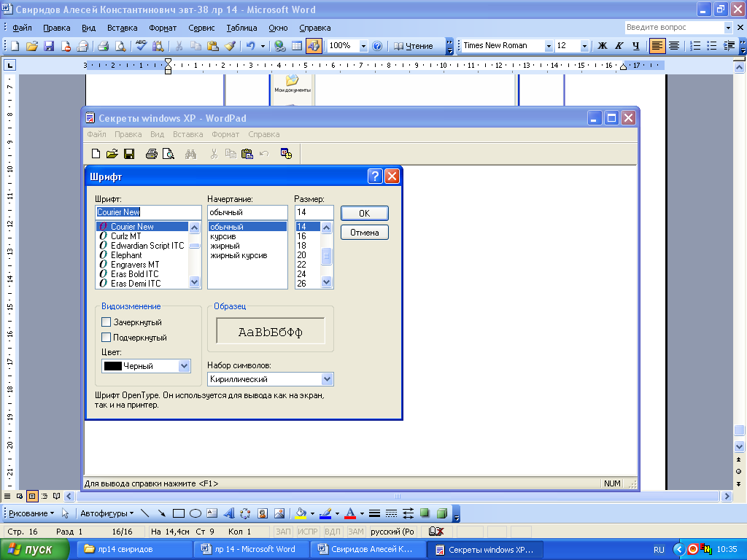Viewport: 747px width, 560px height.
Task: Click Open folder icon in WordPad
Action: pos(112,153)
